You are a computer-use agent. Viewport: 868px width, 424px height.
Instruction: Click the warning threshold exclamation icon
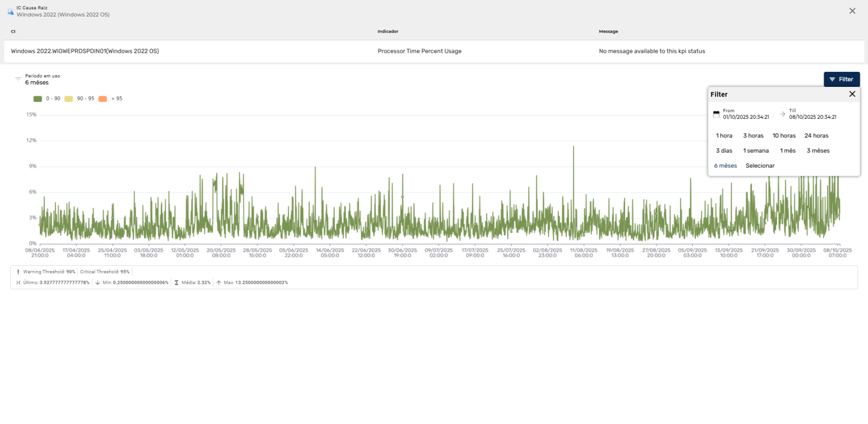[x=18, y=271]
